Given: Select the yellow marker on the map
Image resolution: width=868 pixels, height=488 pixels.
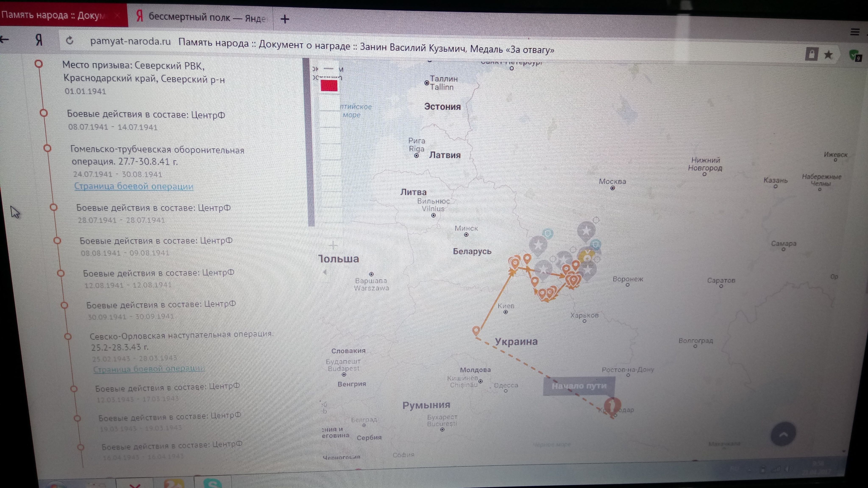Looking at the screenshot, I should click(587, 256).
